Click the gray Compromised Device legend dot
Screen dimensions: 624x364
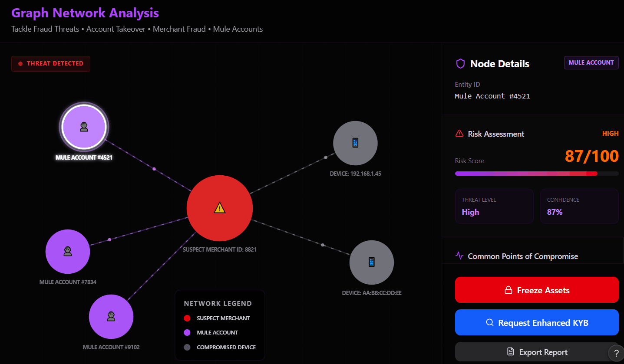(187, 347)
